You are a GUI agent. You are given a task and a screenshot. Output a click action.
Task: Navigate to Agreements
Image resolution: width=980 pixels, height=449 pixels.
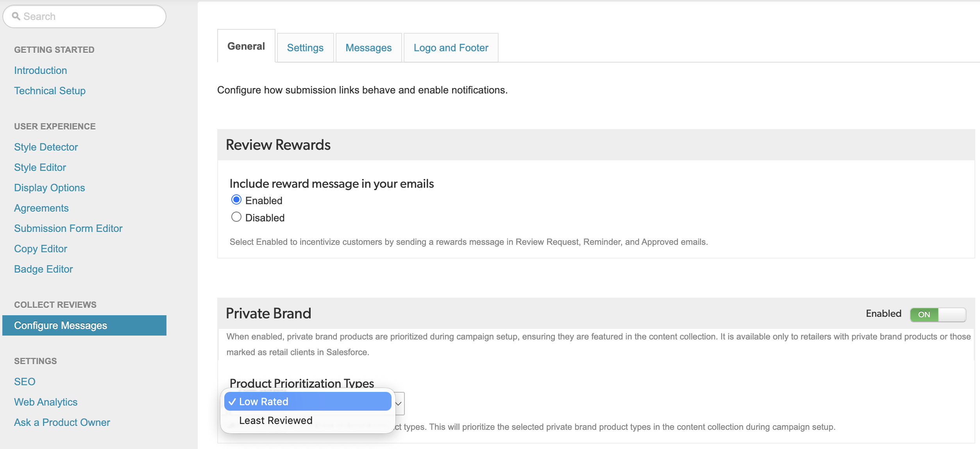pyautogui.click(x=41, y=208)
